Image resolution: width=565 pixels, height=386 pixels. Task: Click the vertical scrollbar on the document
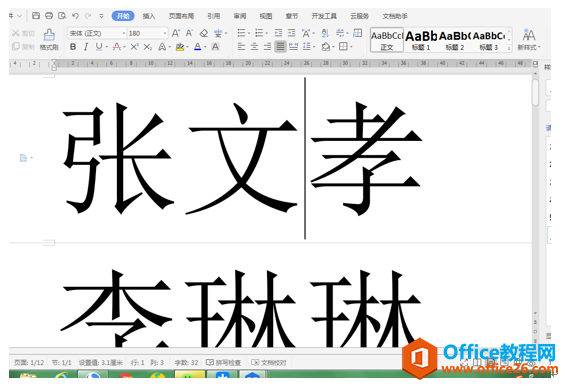(535, 92)
